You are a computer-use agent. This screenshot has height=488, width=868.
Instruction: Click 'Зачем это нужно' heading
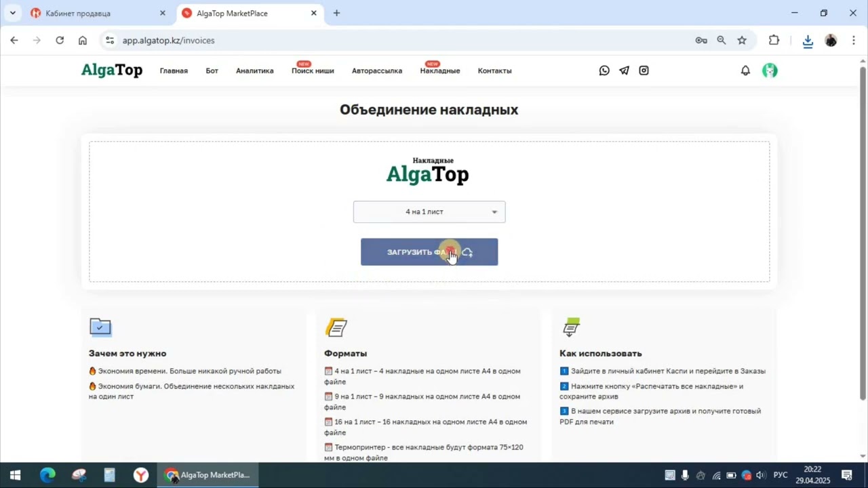tap(127, 353)
